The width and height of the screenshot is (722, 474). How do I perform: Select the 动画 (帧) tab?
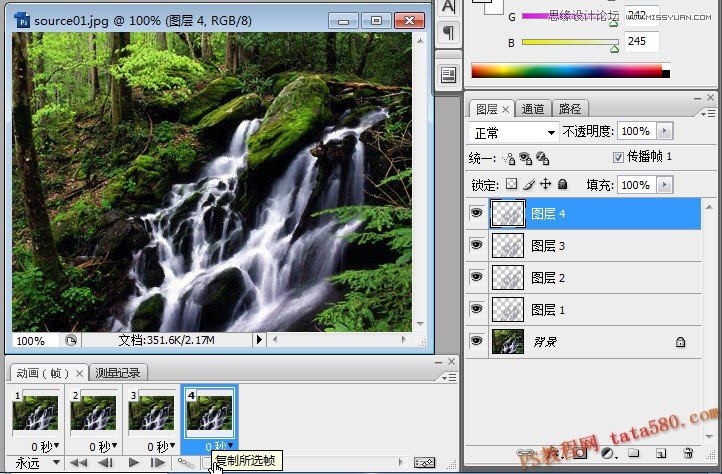click(42, 373)
